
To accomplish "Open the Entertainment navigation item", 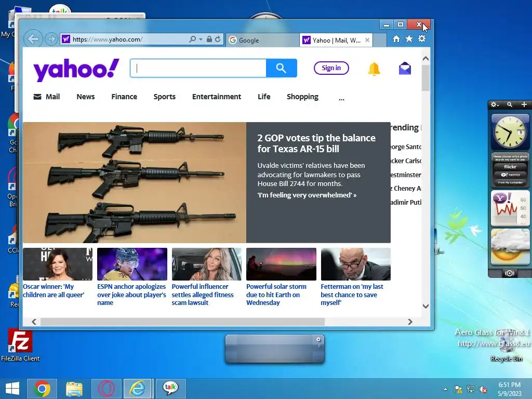I will (x=217, y=97).
